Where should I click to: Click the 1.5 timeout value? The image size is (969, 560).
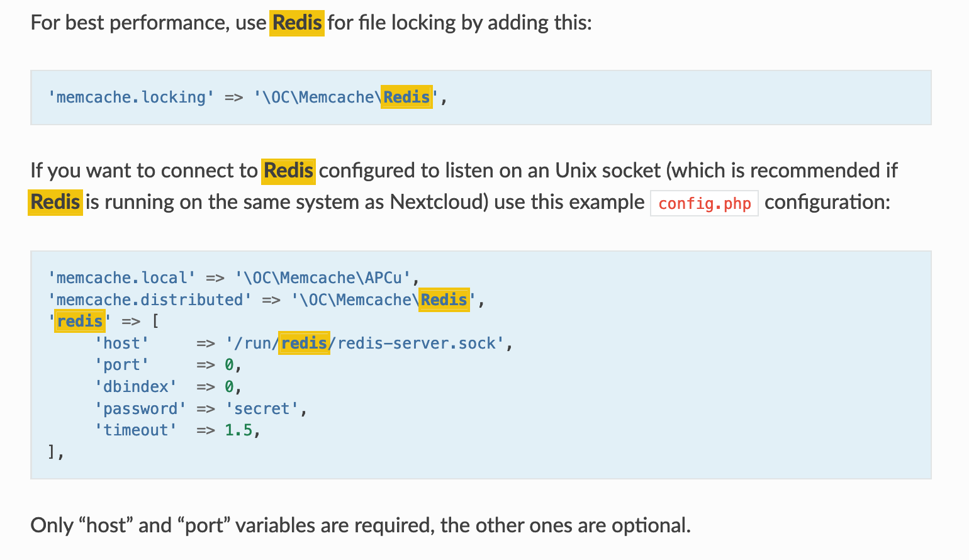coord(238,430)
